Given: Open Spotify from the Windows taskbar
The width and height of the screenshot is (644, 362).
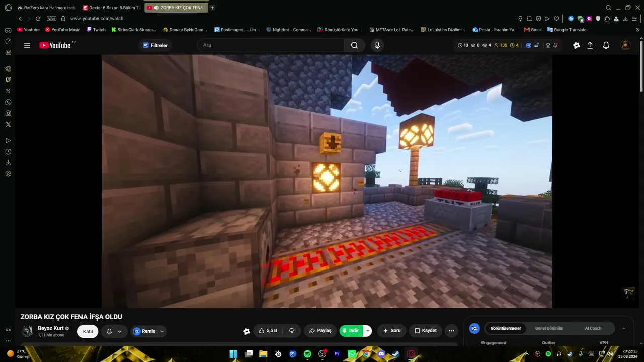Looking at the screenshot, I should [307, 354].
